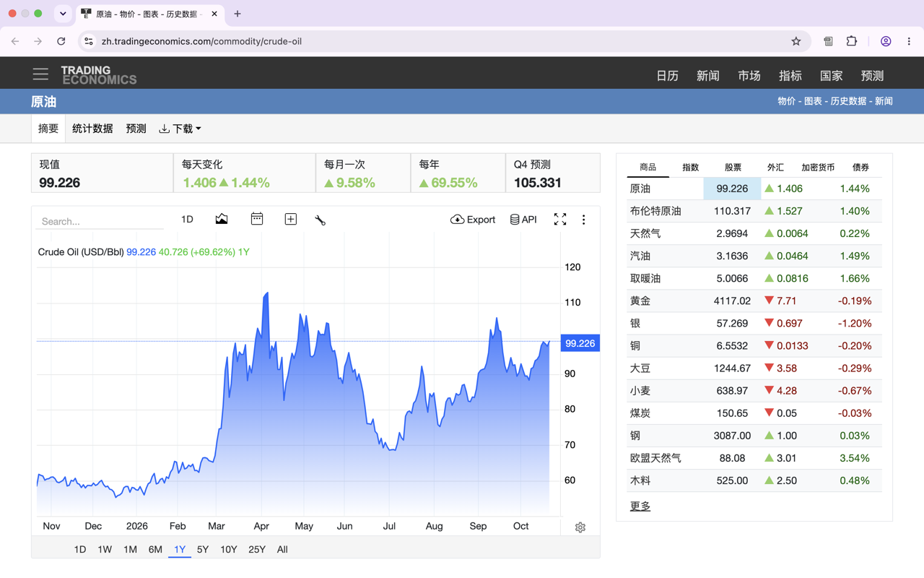Set chart range to 1W
924x578 pixels.
(105, 549)
